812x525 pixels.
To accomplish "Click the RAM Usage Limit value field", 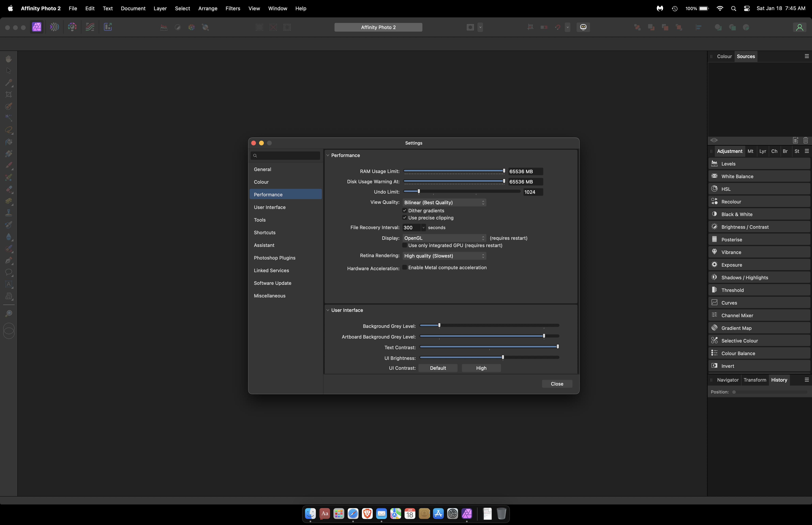I will pyautogui.click(x=525, y=171).
